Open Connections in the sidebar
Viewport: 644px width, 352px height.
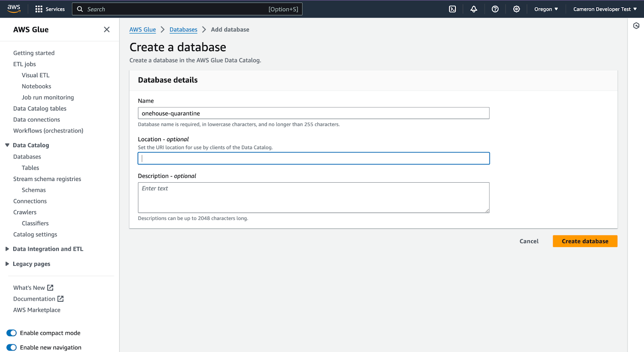coord(30,201)
